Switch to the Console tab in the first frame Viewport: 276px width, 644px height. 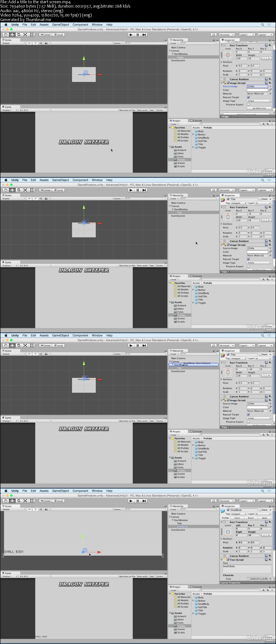[x=196, y=121]
